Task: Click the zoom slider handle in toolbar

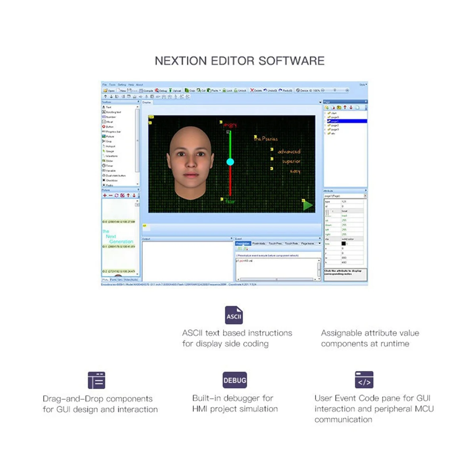Action: click(x=335, y=90)
